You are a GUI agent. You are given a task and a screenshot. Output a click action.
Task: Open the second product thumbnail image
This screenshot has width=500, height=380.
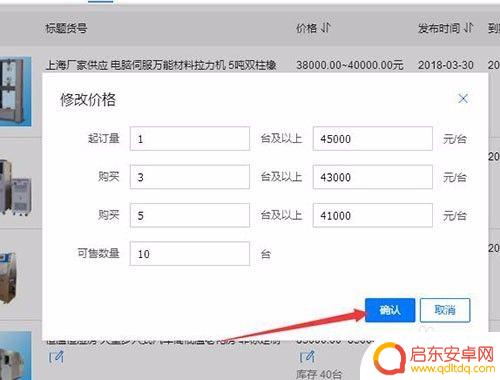pyautogui.click(x=16, y=188)
